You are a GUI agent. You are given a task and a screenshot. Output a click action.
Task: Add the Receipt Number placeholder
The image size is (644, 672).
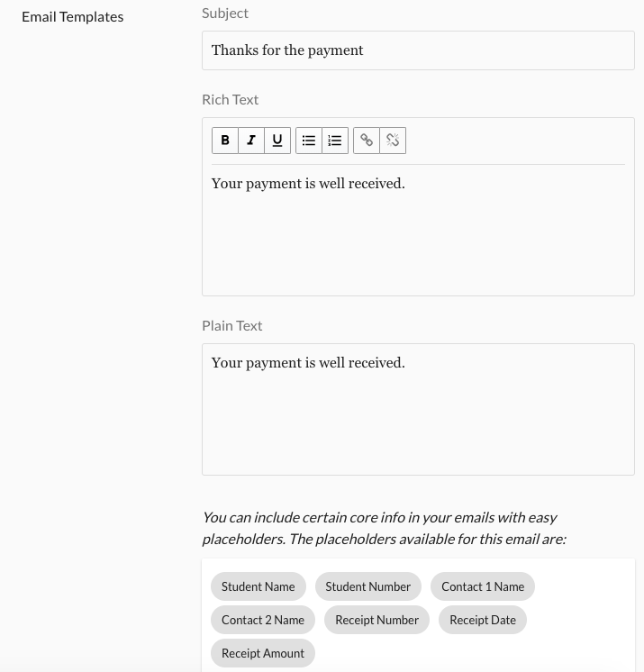click(376, 620)
